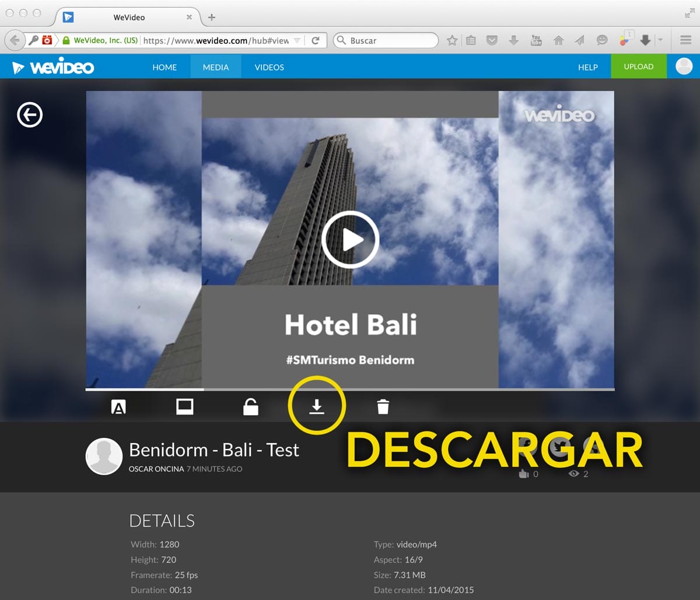Viewport: 700px width, 600px height.
Task: Open the VIDEOS section
Action: (x=269, y=66)
